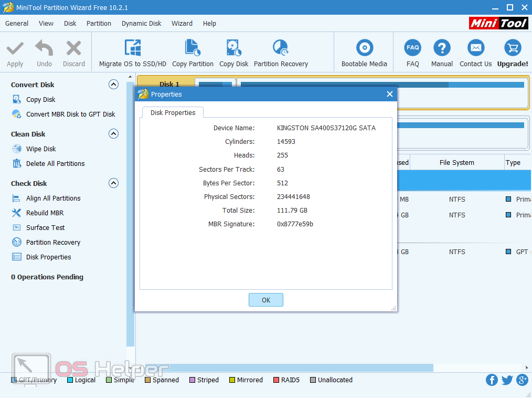The height and width of the screenshot is (398, 532).
Task: Open the Partition menu
Action: pyautogui.click(x=99, y=24)
